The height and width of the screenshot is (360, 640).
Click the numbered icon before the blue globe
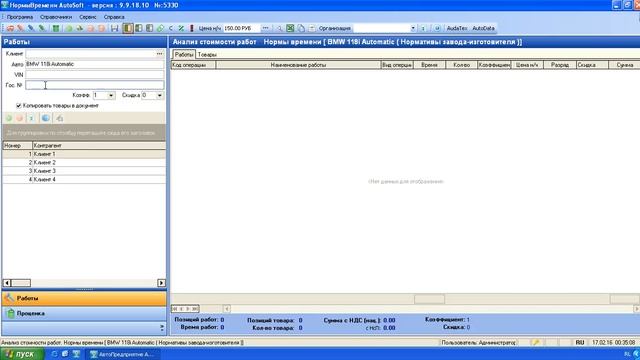coord(31,118)
